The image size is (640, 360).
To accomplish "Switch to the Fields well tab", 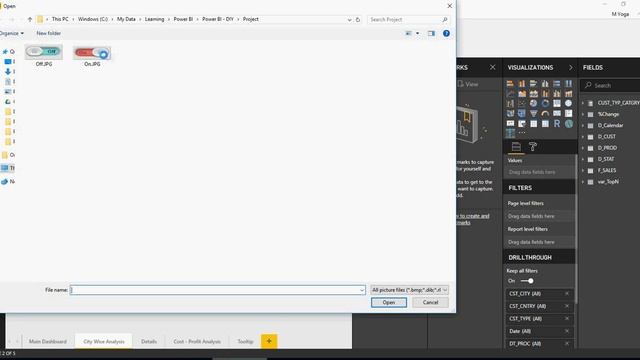I will click(516, 147).
